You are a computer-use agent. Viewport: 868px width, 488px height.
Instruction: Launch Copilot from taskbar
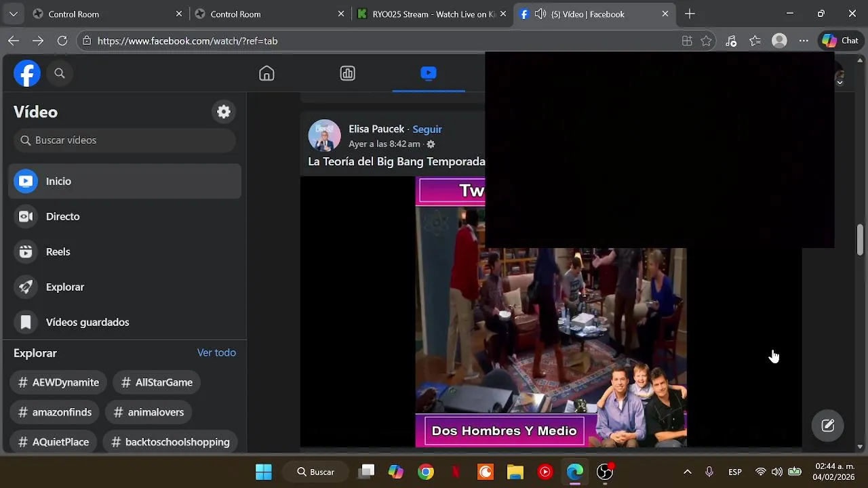[x=396, y=472]
